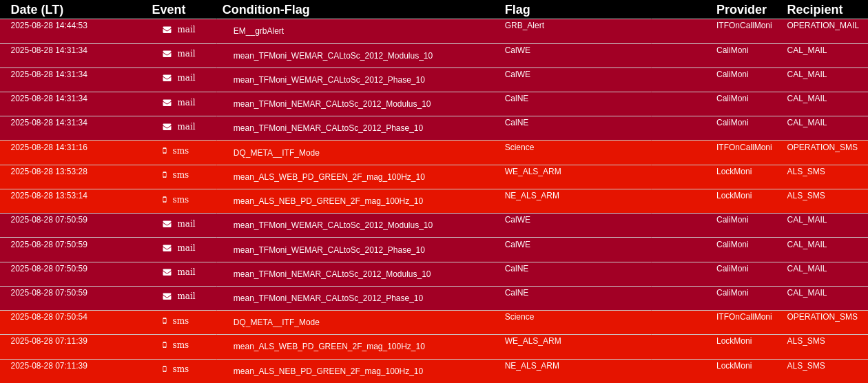868x383 pixels.
Task: Click the sms icon for 14:31:16 DQ_META__ITF_Mode
Action: coord(165,151)
